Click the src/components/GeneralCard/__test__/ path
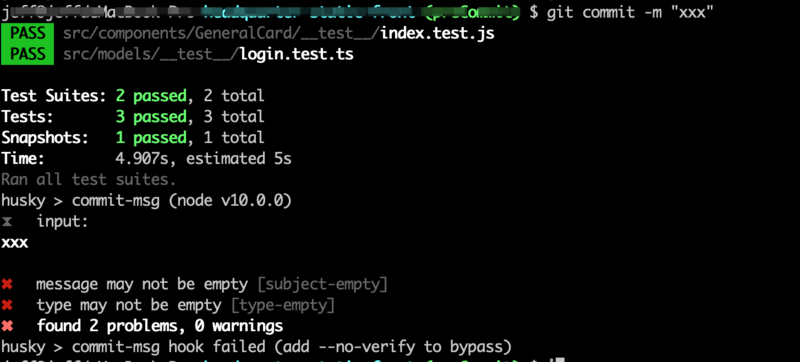This screenshot has height=362, width=800. [x=221, y=34]
